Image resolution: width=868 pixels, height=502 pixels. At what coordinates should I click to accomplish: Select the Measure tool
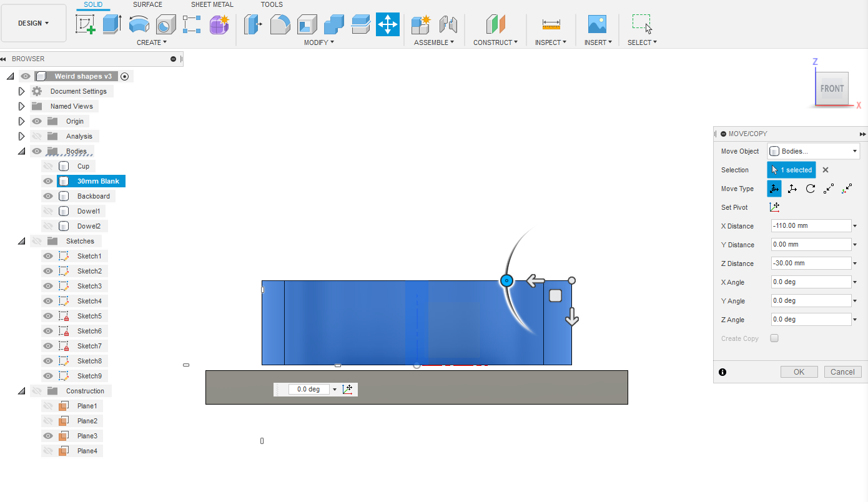pyautogui.click(x=551, y=24)
